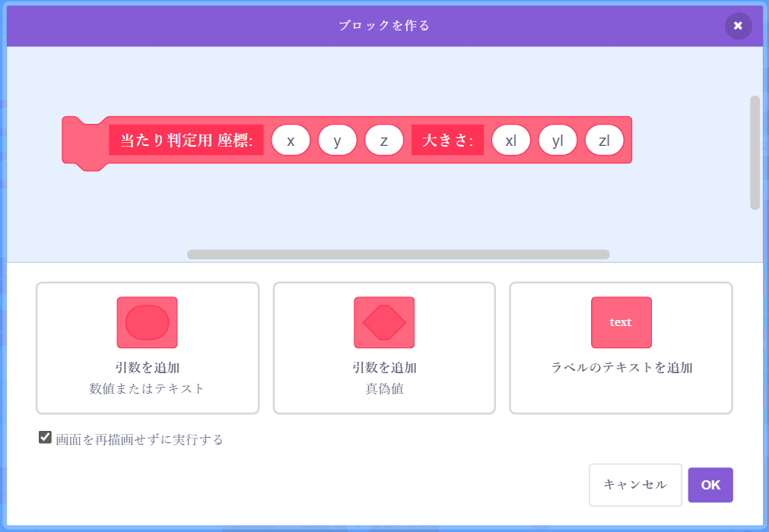The image size is (769, 532).
Task: Click ラベルのテキストを追加 caption
Action: [x=621, y=368]
